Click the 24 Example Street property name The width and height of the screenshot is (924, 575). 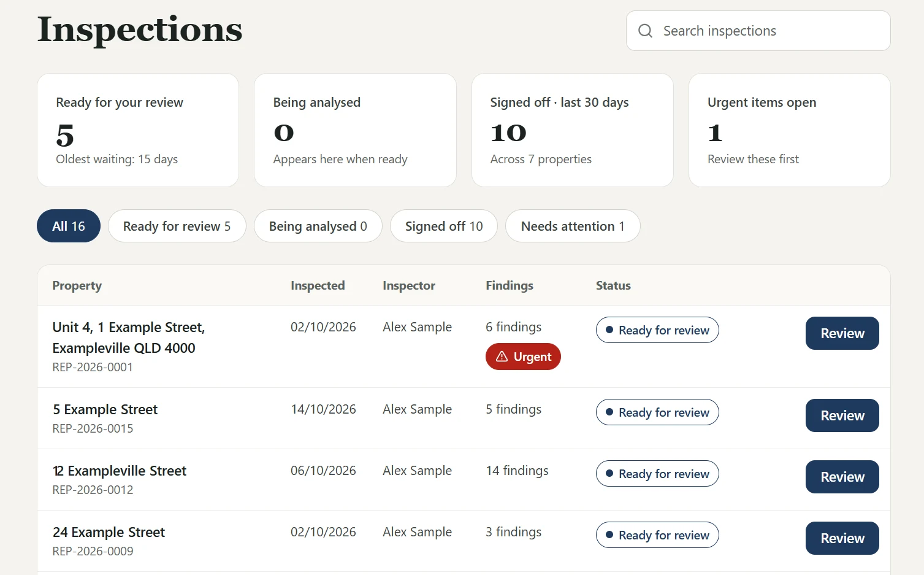click(x=109, y=532)
